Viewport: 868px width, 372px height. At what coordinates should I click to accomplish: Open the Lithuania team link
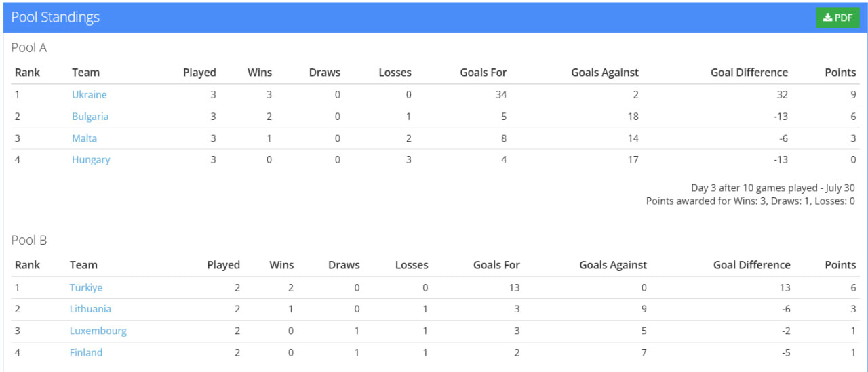click(x=90, y=309)
